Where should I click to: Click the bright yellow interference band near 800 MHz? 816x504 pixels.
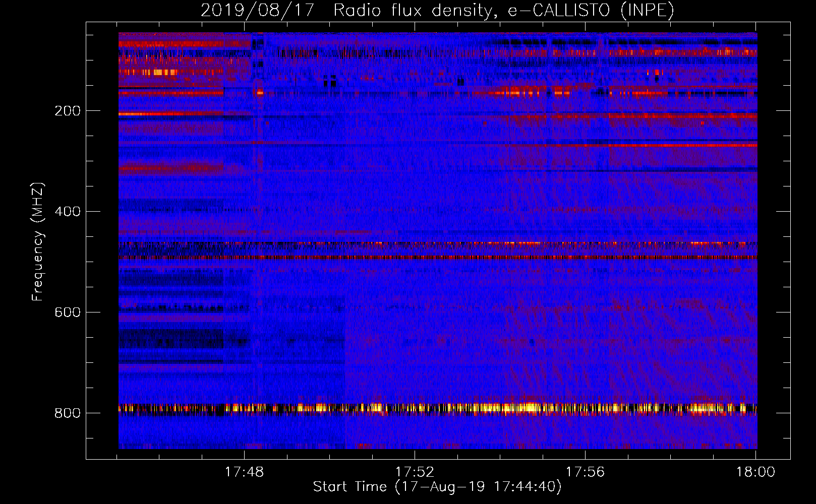(x=438, y=409)
